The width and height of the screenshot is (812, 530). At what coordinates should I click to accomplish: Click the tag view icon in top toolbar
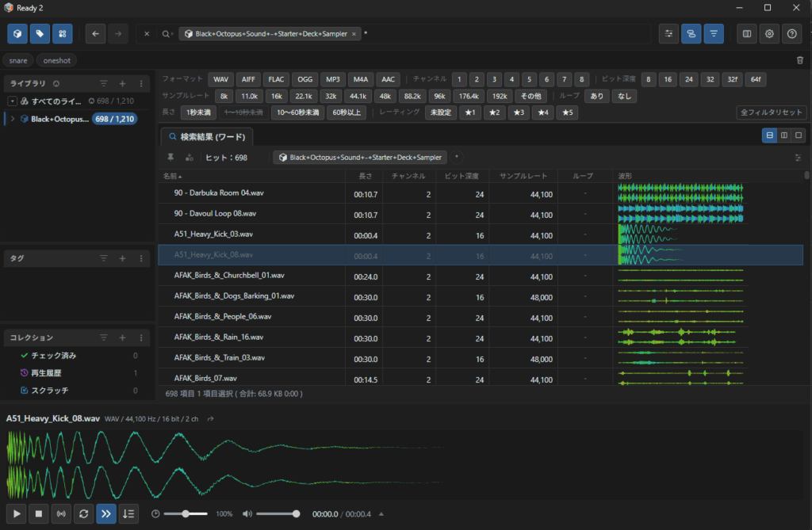[40, 33]
